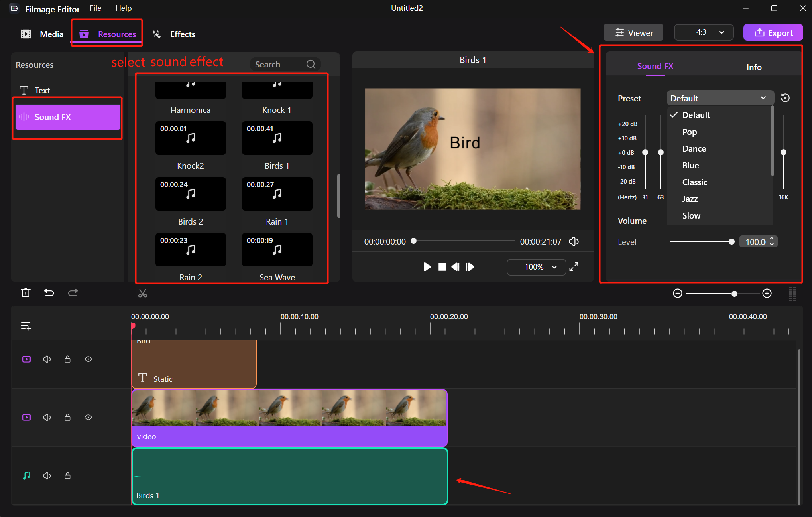Open the Viewer button
Screen dimensions: 812x517
coord(633,33)
